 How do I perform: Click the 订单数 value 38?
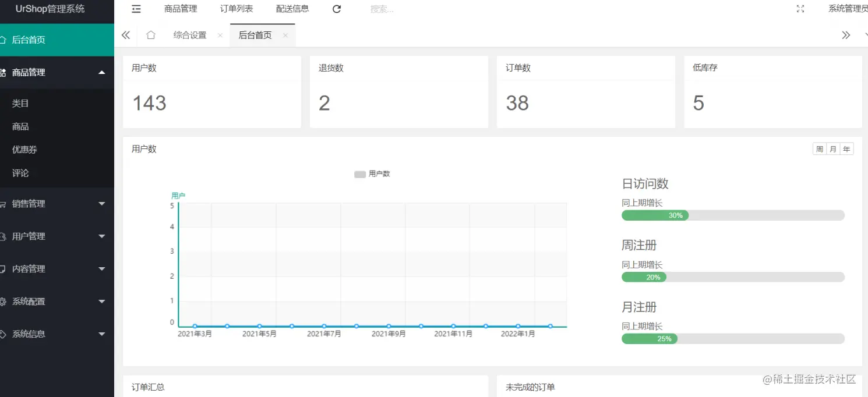point(517,103)
